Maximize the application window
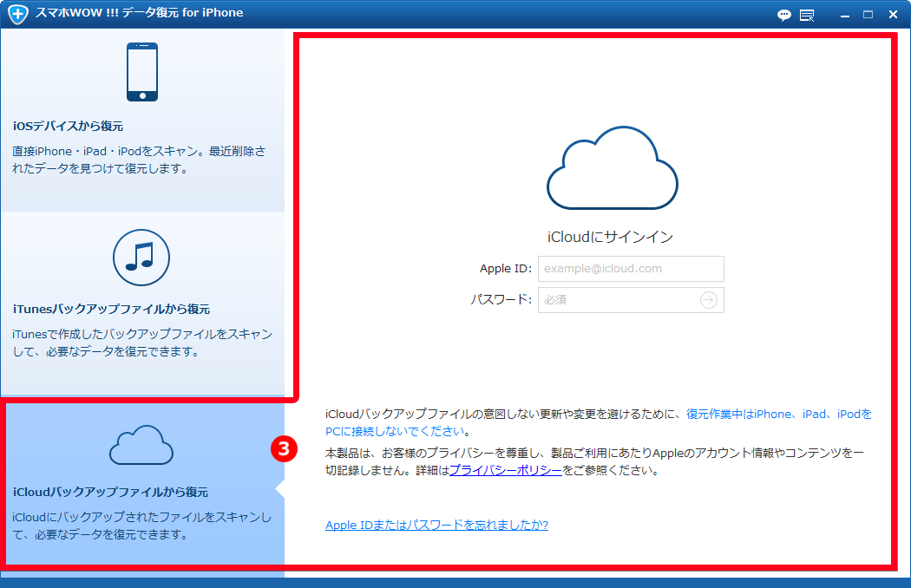 click(867, 15)
